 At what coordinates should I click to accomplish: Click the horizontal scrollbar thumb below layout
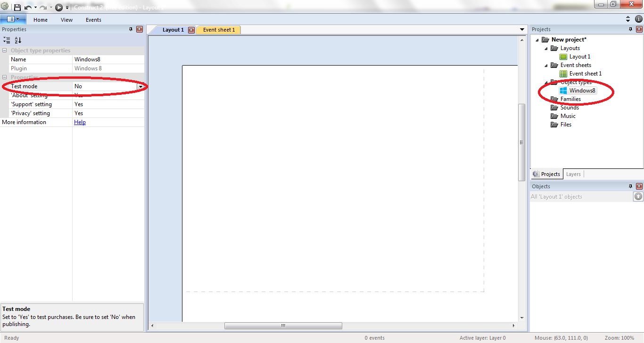[x=283, y=326]
